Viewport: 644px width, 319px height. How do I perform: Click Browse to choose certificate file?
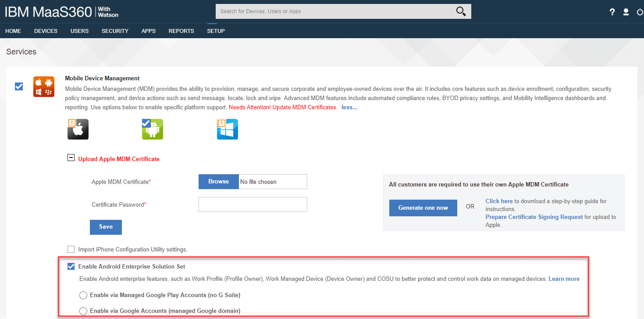click(219, 182)
